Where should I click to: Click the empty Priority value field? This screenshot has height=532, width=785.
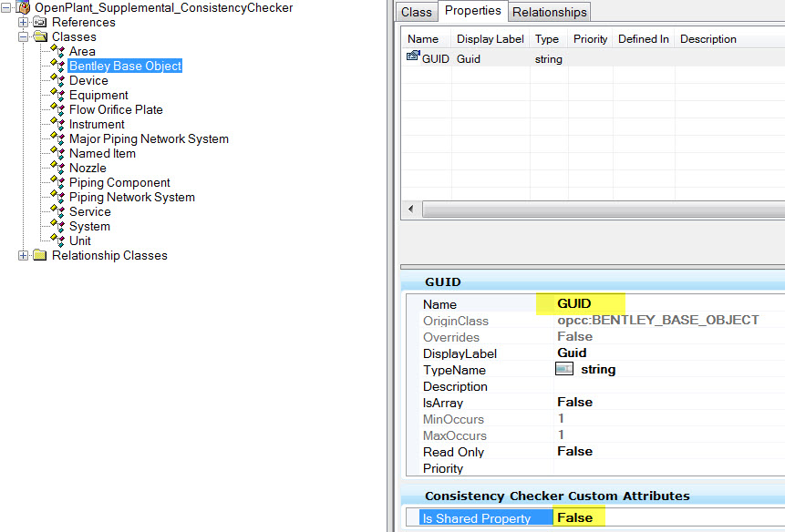669,468
